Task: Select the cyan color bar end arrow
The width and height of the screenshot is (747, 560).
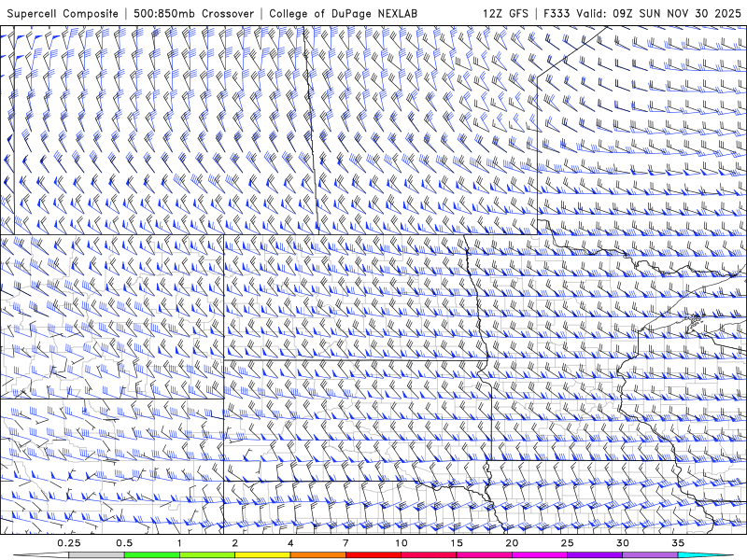Action: tap(706, 555)
